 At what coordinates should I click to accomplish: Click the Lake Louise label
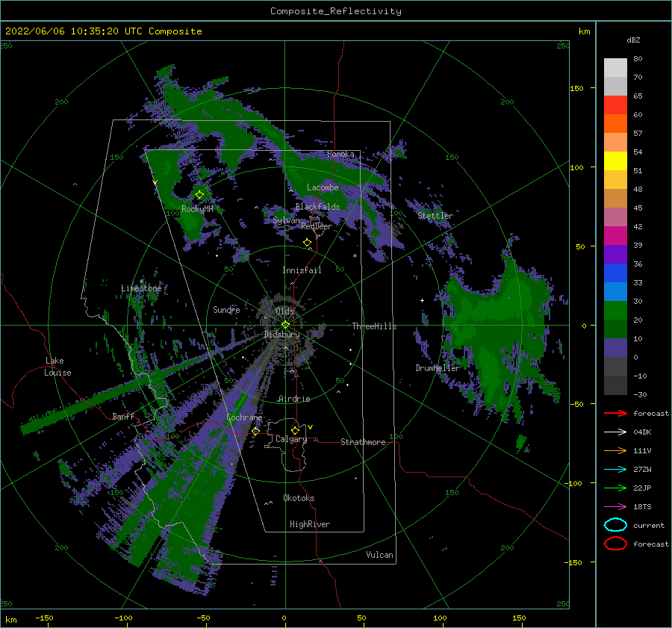point(57,367)
